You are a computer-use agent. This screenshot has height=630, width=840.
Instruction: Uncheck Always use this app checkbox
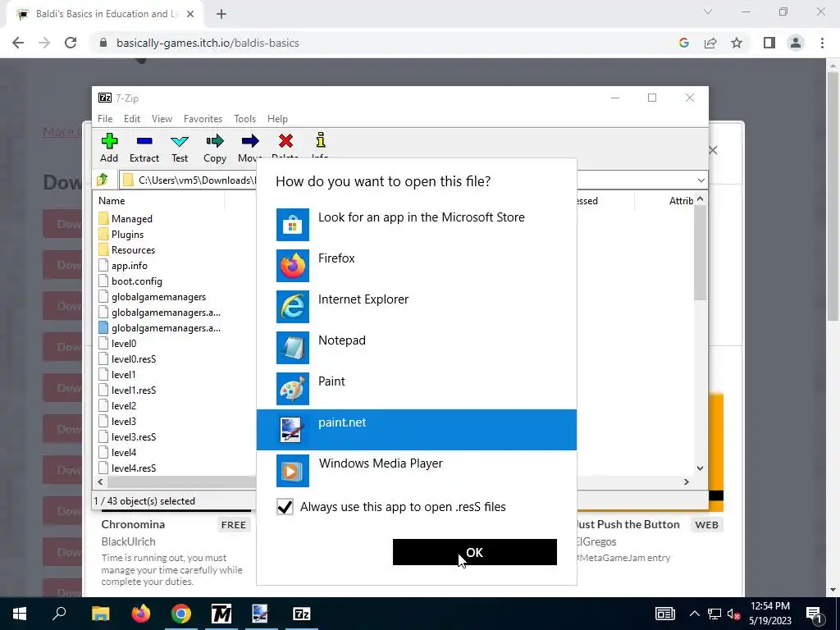pyautogui.click(x=285, y=507)
